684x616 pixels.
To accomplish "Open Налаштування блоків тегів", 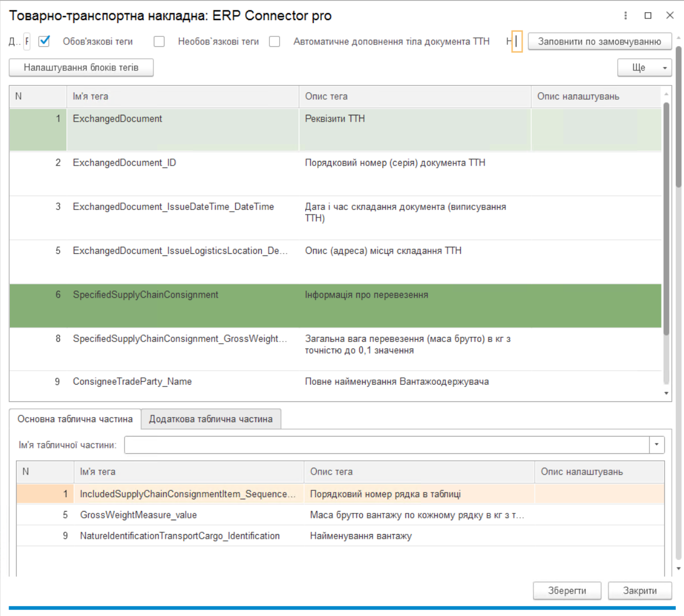I will point(81,67).
